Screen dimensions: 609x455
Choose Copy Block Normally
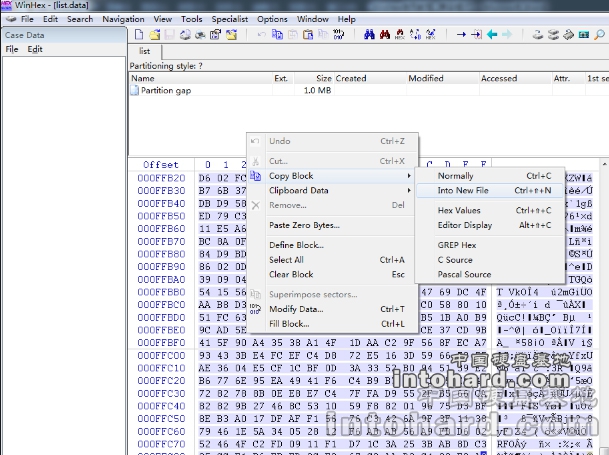coord(490,176)
